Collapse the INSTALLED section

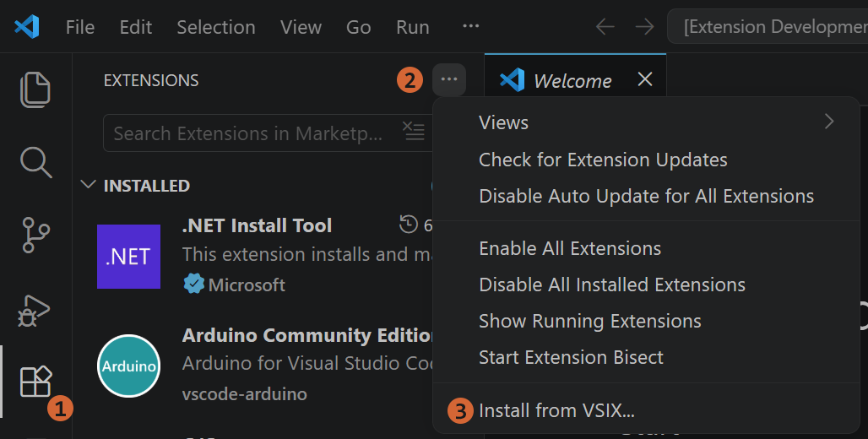(x=88, y=185)
